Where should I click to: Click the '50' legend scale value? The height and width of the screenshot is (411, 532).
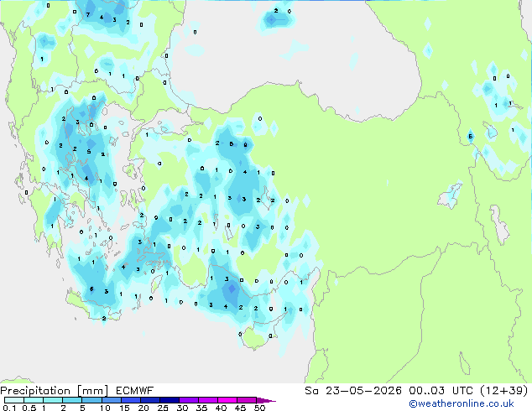point(259,408)
